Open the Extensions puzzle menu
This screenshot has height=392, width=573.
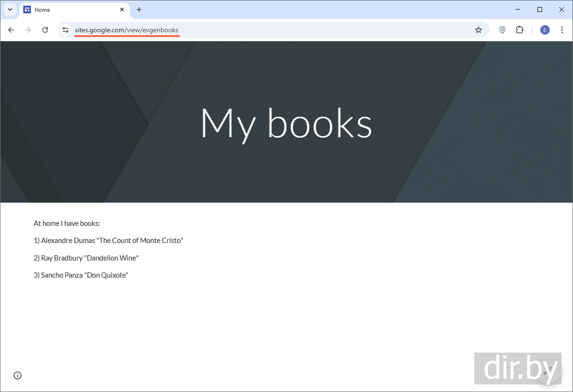click(x=519, y=30)
